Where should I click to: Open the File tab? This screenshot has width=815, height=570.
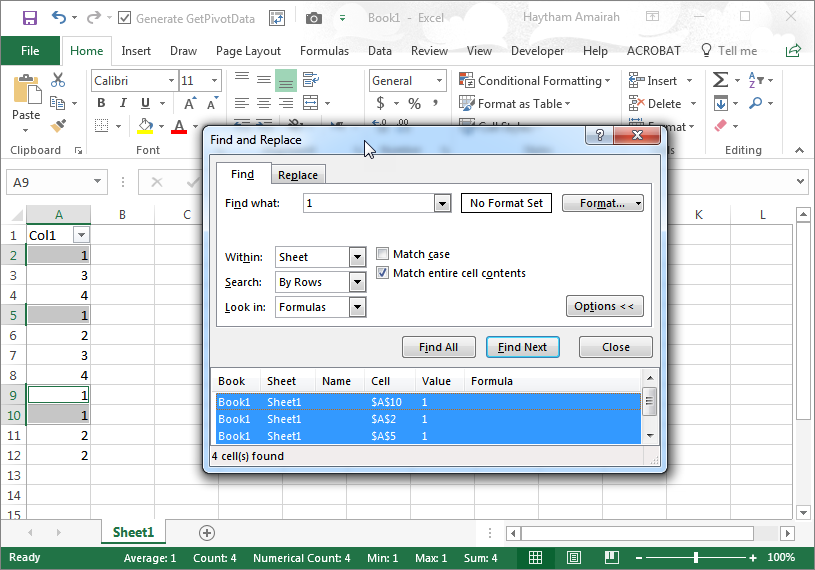click(30, 50)
